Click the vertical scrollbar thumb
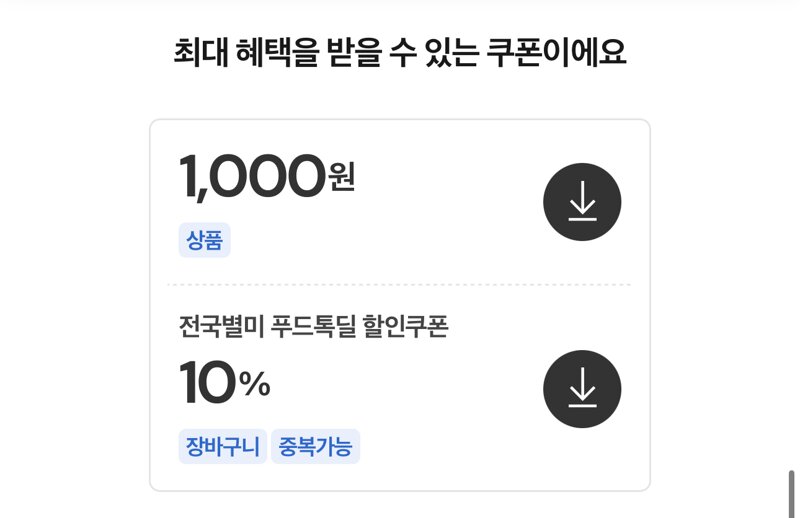Screen dimensions: 800x518 pyautogui.click(x=791, y=494)
